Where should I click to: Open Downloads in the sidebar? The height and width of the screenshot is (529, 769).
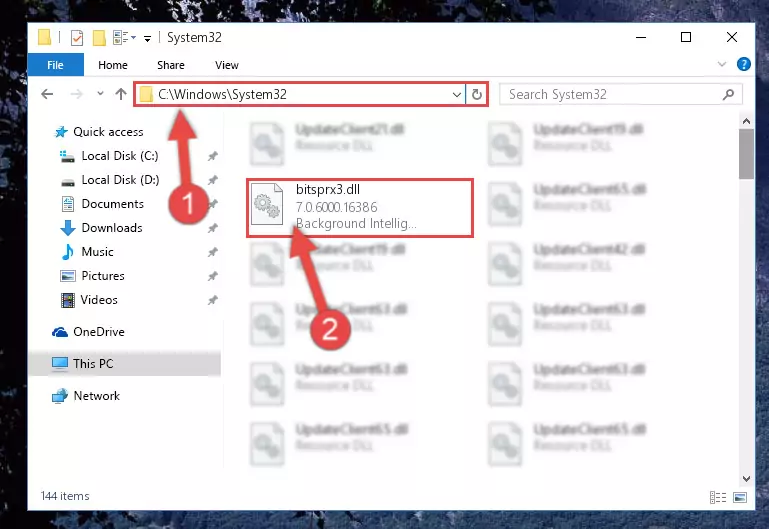coord(101,228)
